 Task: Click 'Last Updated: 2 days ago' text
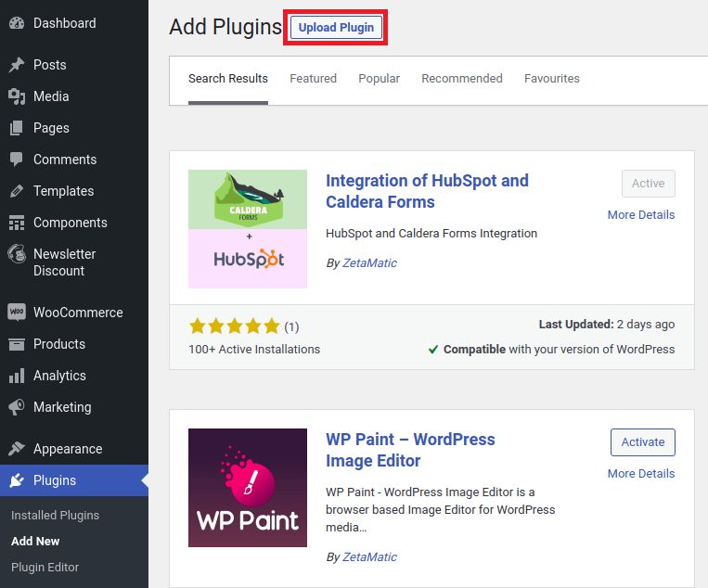607,325
